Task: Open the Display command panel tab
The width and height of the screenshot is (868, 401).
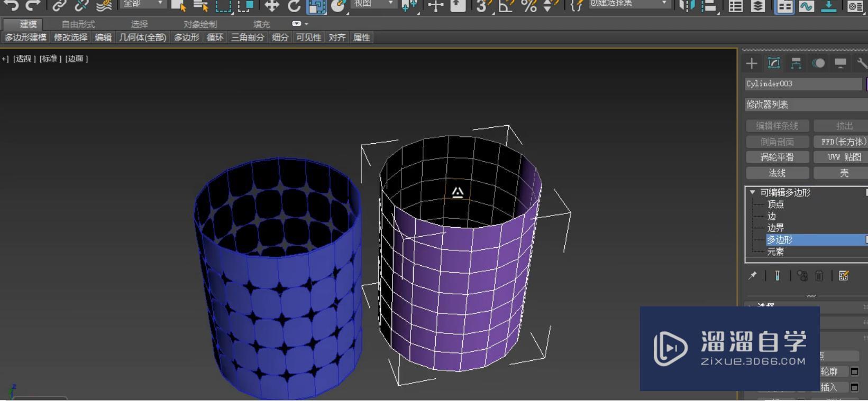Action: pyautogui.click(x=840, y=63)
